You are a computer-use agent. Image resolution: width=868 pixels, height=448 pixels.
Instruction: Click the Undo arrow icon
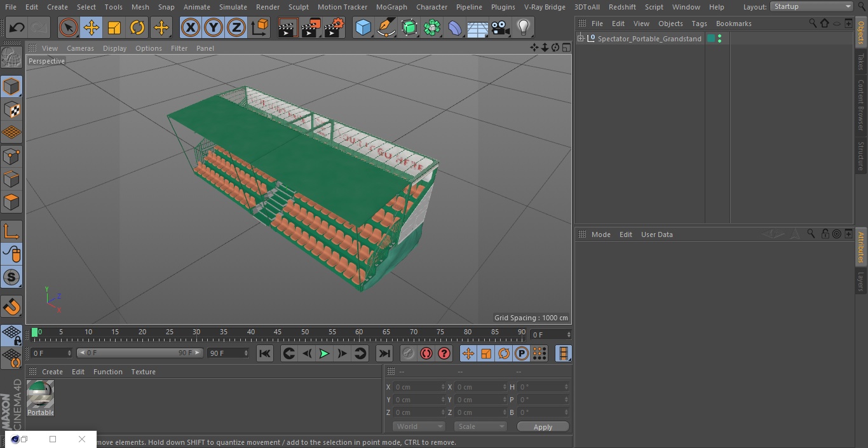click(x=17, y=27)
